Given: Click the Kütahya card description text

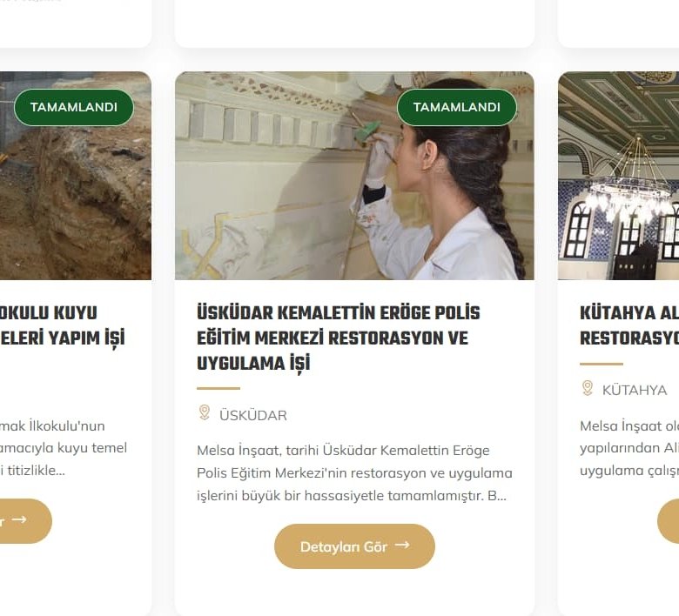Looking at the screenshot, I should point(629,448).
